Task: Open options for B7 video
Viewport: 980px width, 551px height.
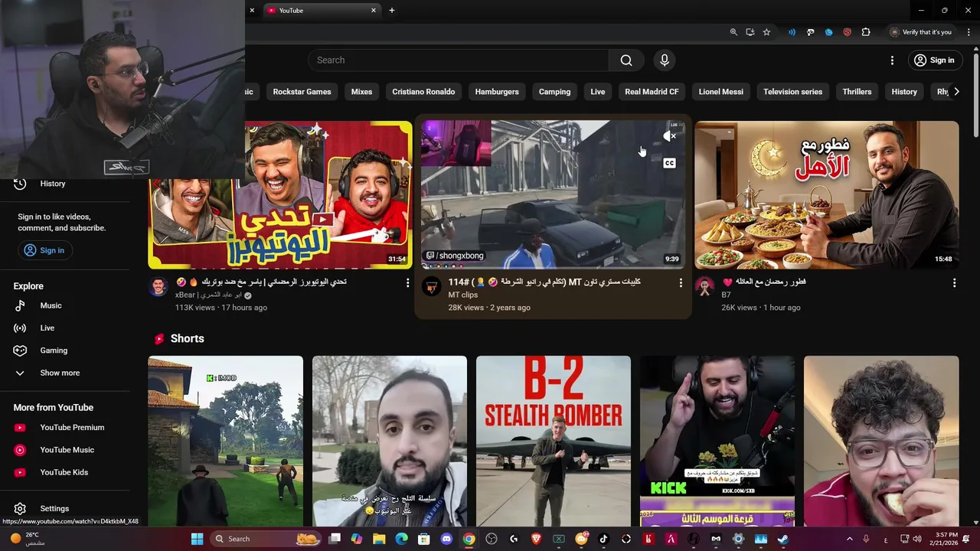Action: coord(954,283)
